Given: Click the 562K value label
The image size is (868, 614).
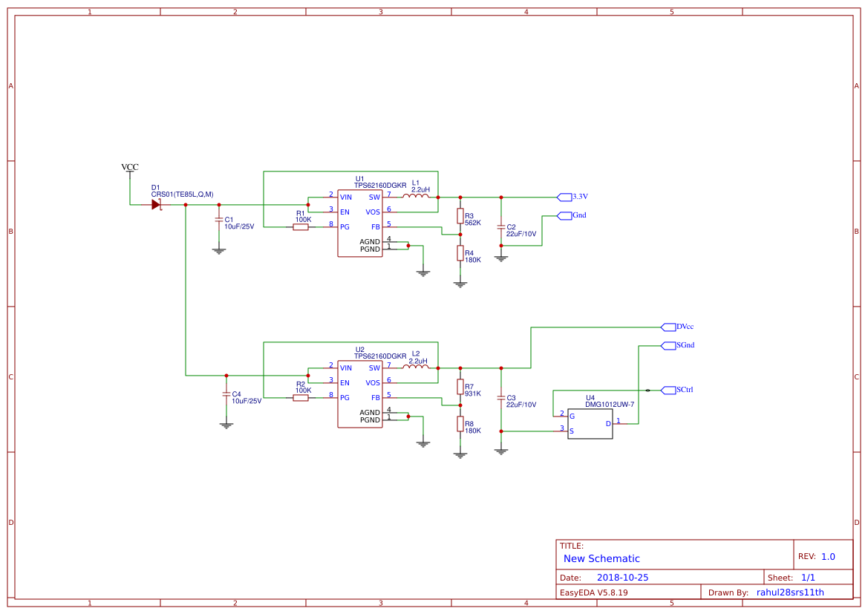Looking at the screenshot, I should coord(473,223).
